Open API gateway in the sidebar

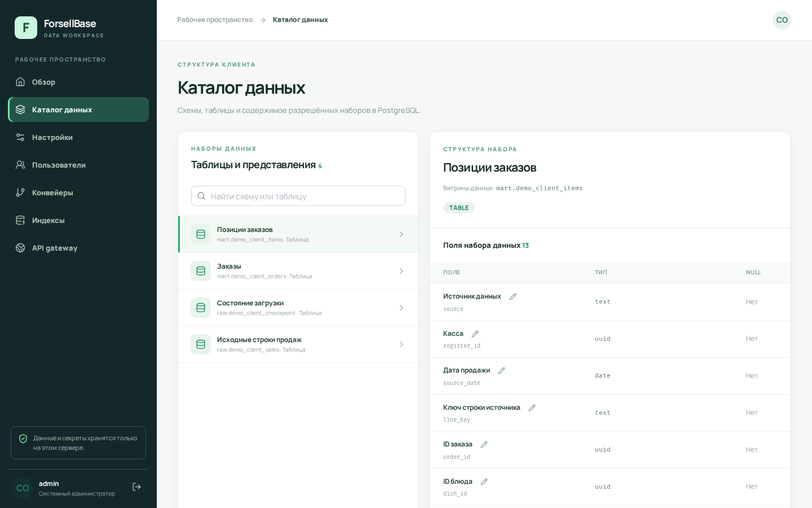pyautogui.click(x=78, y=248)
